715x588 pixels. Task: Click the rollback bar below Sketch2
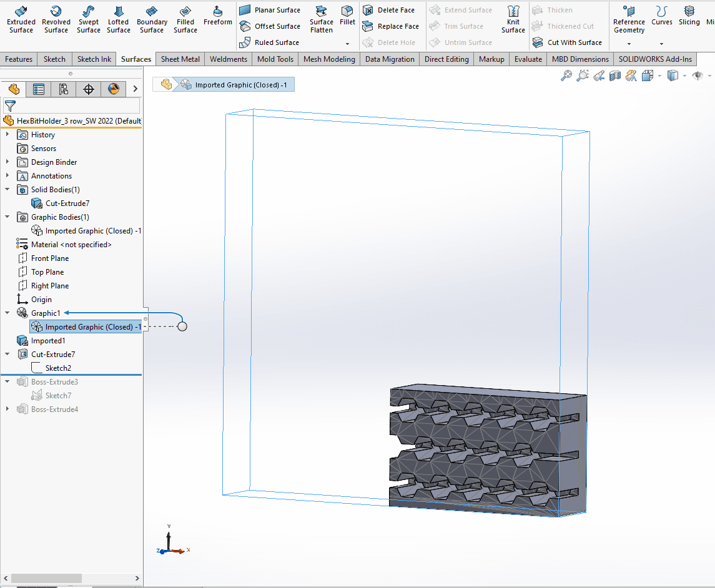tap(72, 375)
